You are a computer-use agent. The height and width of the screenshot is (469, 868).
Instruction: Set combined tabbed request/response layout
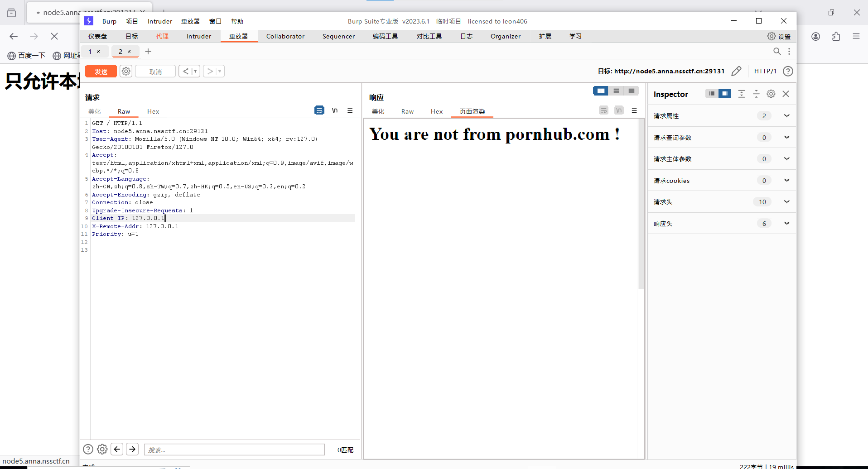[632, 91]
